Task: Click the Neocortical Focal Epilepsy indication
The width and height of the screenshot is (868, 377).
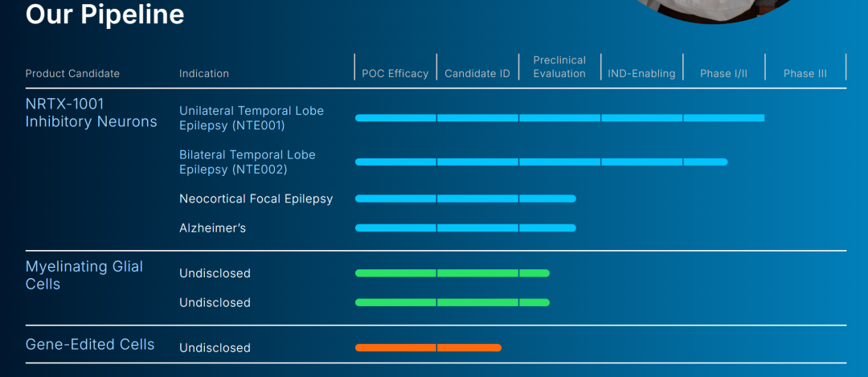Action: 256,199
